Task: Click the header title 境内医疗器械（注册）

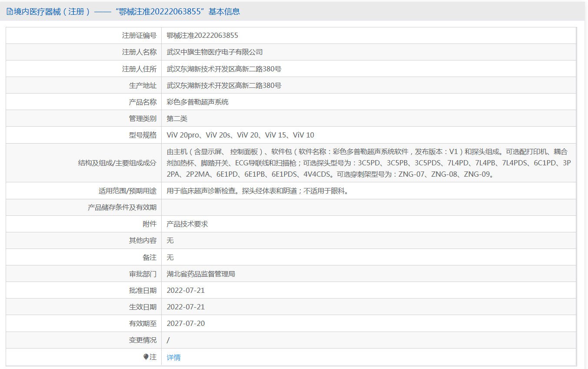Action: pyautogui.click(x=52, y=12)
